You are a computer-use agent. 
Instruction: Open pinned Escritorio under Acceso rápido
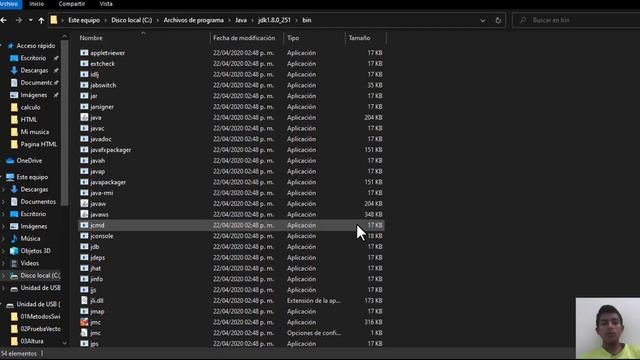click(33, 58)
